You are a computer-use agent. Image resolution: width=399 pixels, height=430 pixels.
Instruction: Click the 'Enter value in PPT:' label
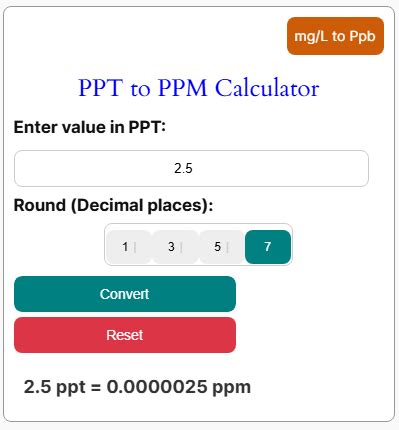[x=90, y=127]
